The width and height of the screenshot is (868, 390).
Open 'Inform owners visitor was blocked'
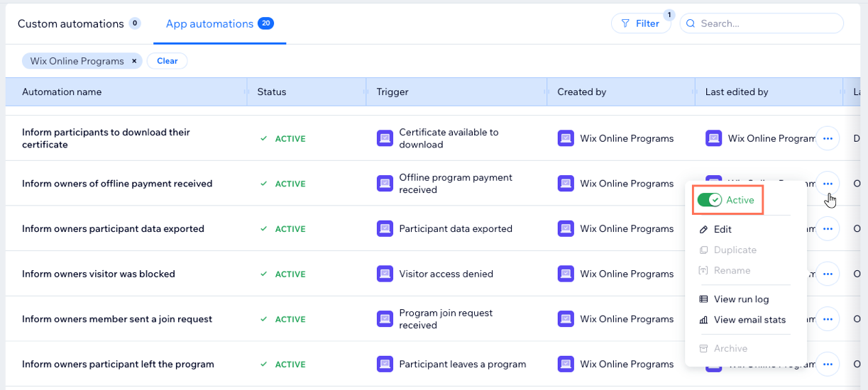[99, 274]
